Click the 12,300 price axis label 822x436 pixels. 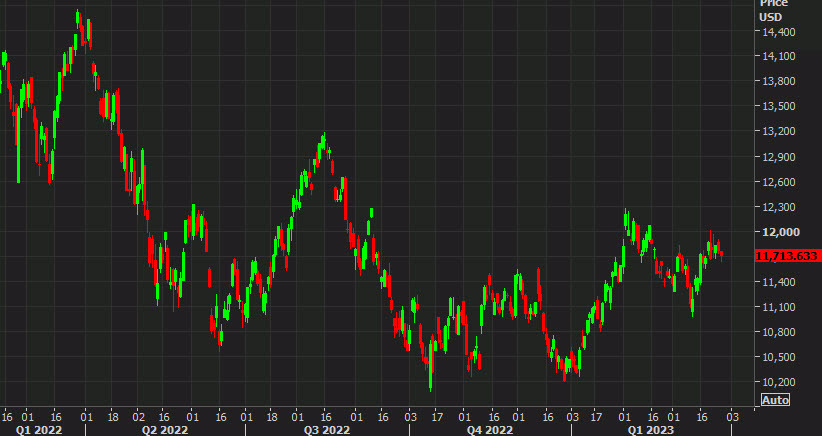779,207
